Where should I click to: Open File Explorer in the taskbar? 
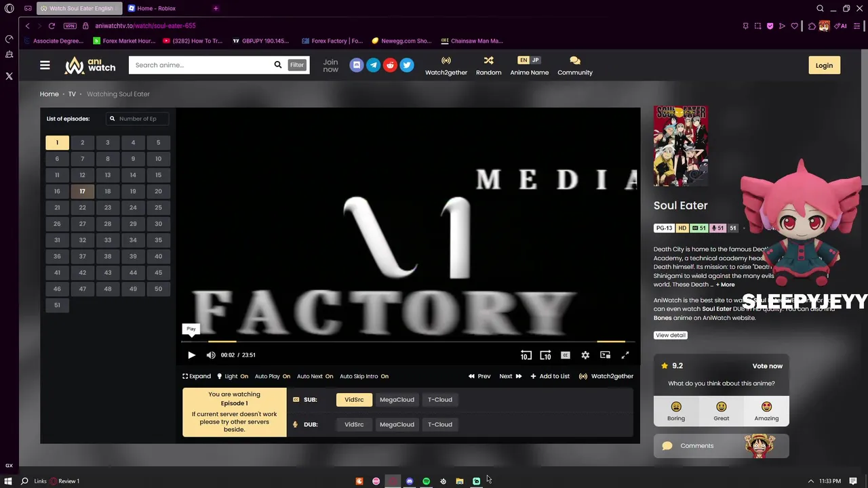[460, 481]
